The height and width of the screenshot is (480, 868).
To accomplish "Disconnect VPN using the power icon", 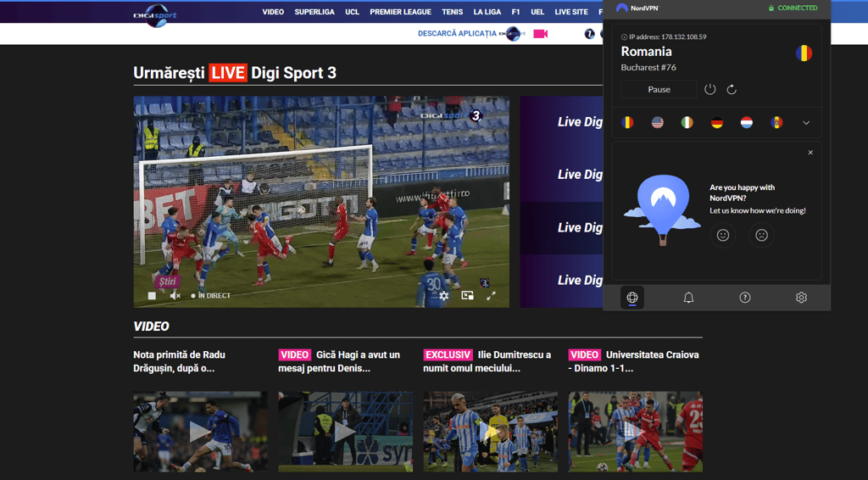I will [710, 89].
